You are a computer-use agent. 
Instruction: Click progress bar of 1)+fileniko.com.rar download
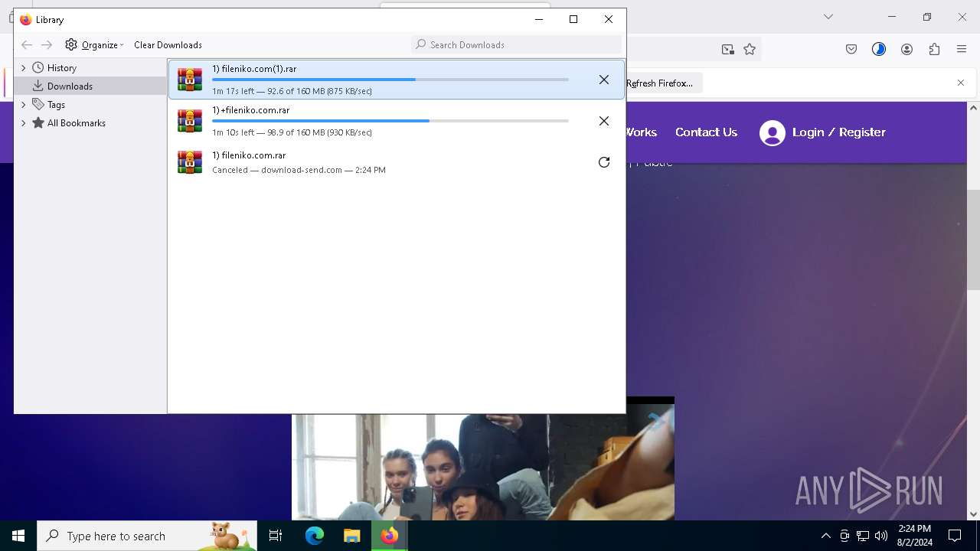[390, 121]
